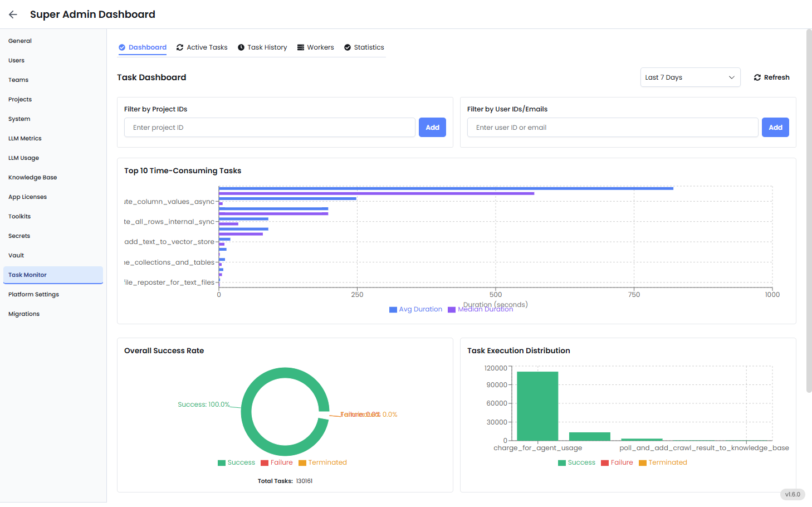Click Add next to the project ID field
Screen dimensions: 812x507
432,127
